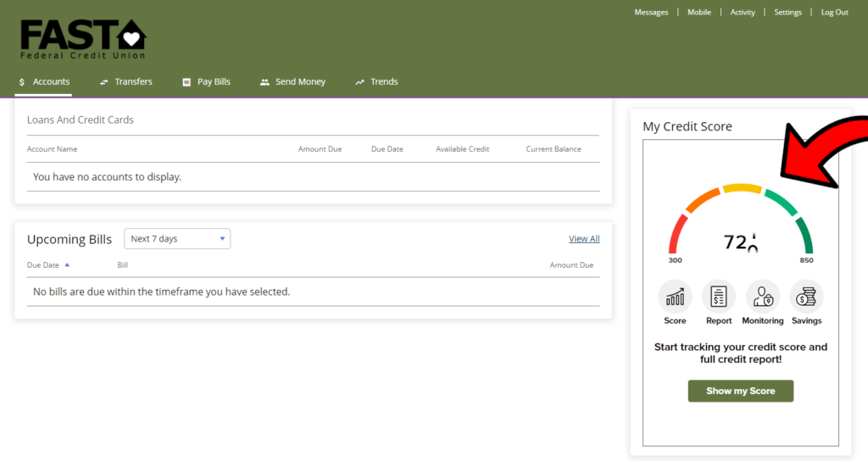
Task: Open Messages in the top bar
Action: (x=651, y=13)
